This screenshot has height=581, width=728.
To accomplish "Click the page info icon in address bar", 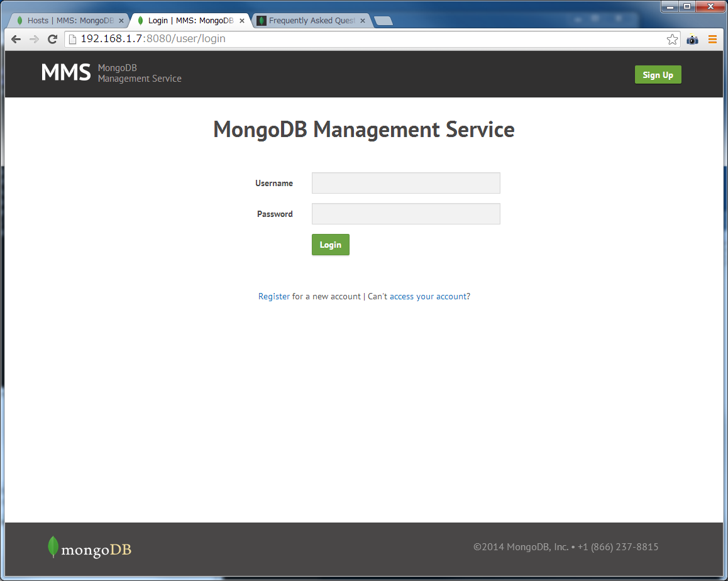I will [x=72, y=39].
